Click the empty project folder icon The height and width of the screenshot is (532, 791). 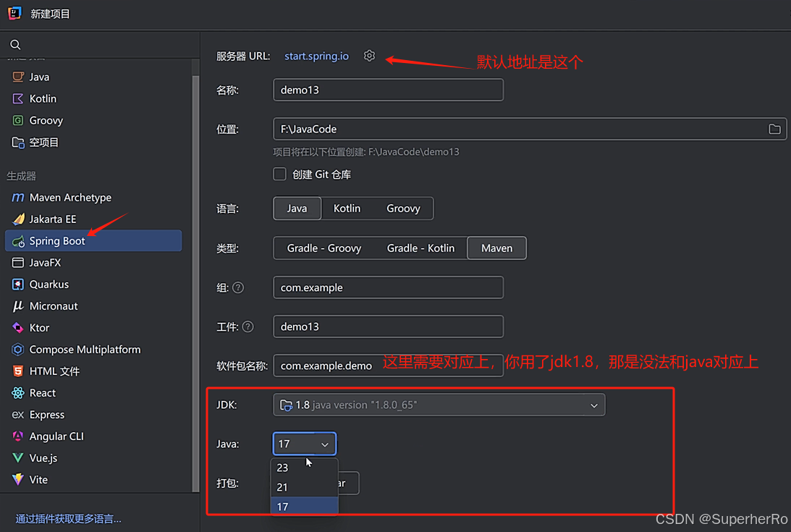click(x=18, y=143)
